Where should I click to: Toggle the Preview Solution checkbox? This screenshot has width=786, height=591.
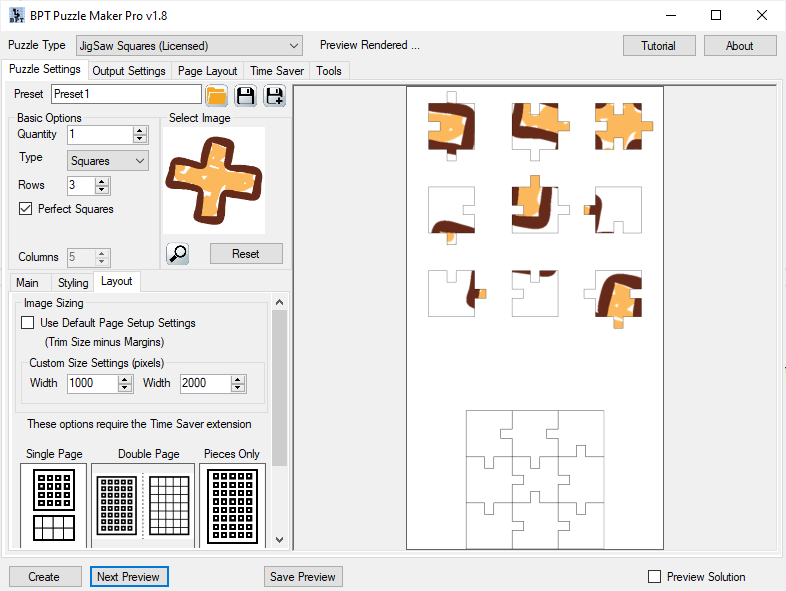pos(655,576)
